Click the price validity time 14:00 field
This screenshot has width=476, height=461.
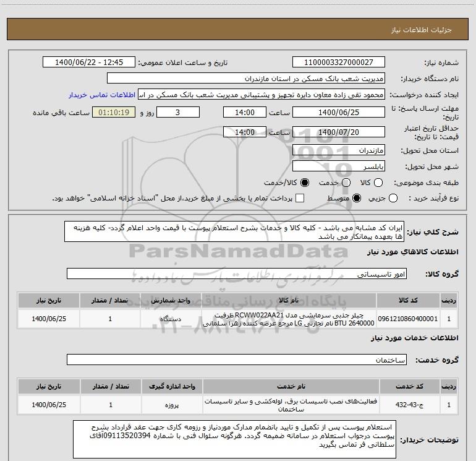coord(245,132)
